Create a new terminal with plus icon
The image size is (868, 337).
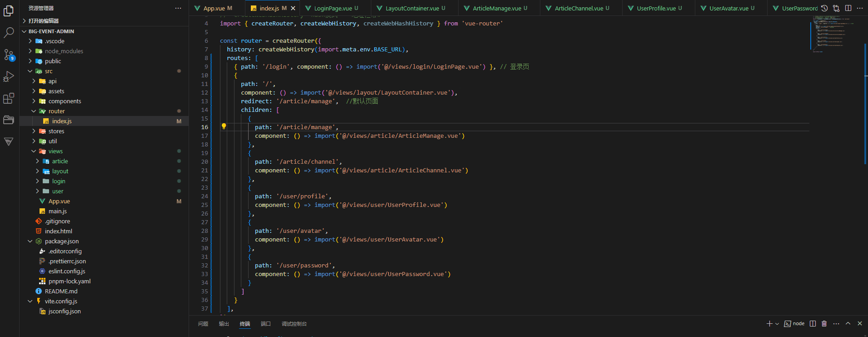tap(769, 324)
